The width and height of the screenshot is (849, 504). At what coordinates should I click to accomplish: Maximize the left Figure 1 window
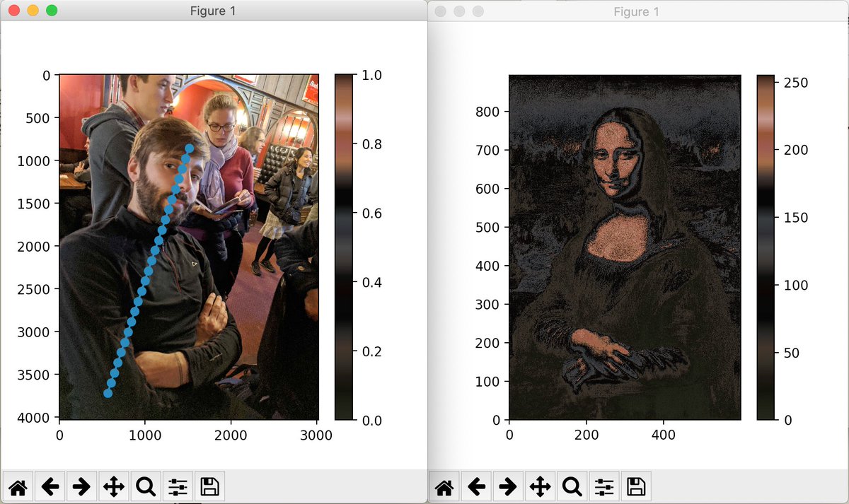coord(51,11)
